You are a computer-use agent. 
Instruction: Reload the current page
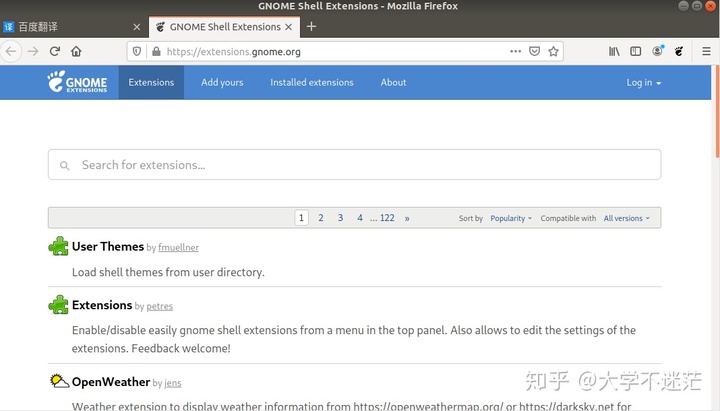55,51
